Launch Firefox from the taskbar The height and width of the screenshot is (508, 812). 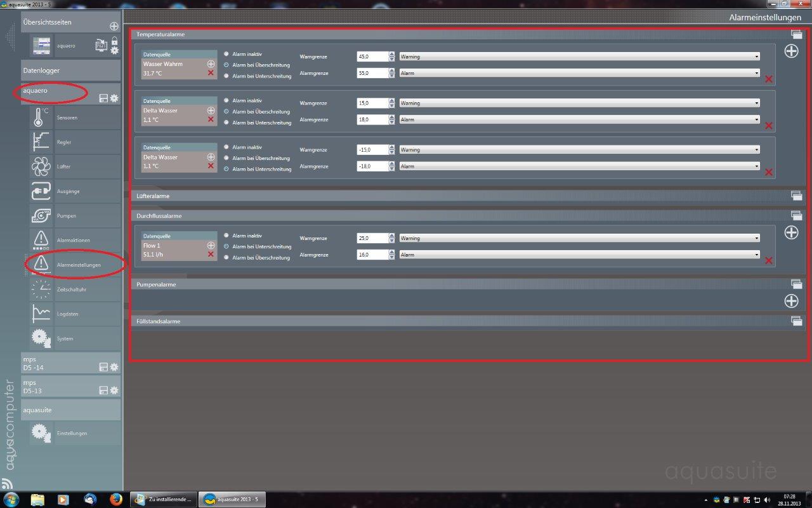[x=115, y=499]
